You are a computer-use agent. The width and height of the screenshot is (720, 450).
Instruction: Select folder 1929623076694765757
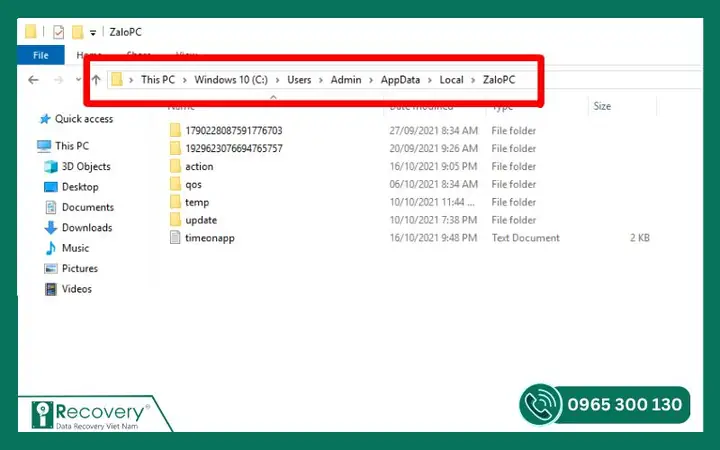click(x=234, y=148)
